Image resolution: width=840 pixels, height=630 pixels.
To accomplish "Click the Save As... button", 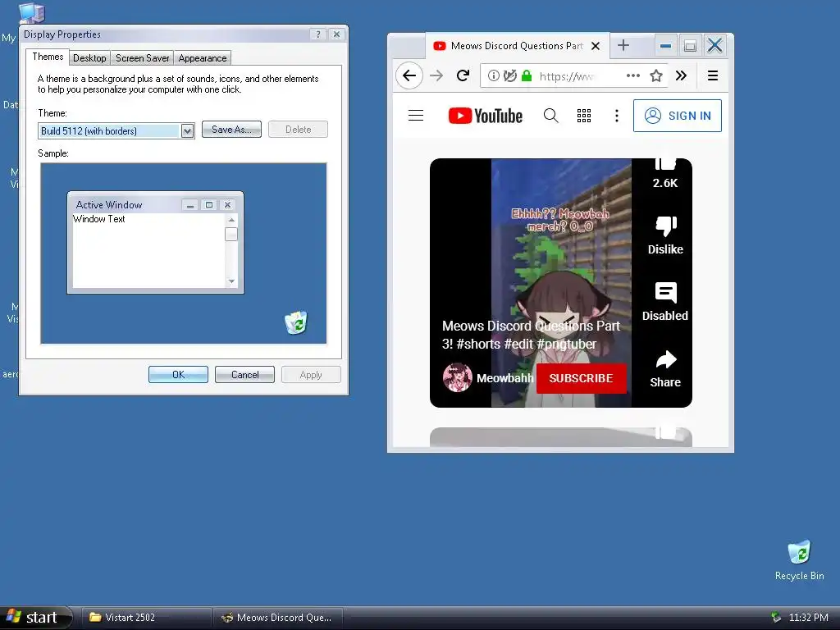I will 231,129.
